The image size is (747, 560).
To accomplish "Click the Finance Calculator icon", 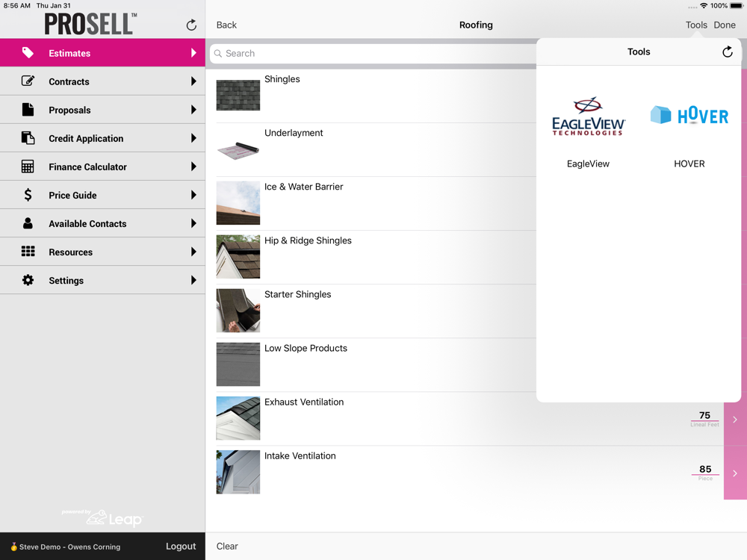I will click(28, 167).
